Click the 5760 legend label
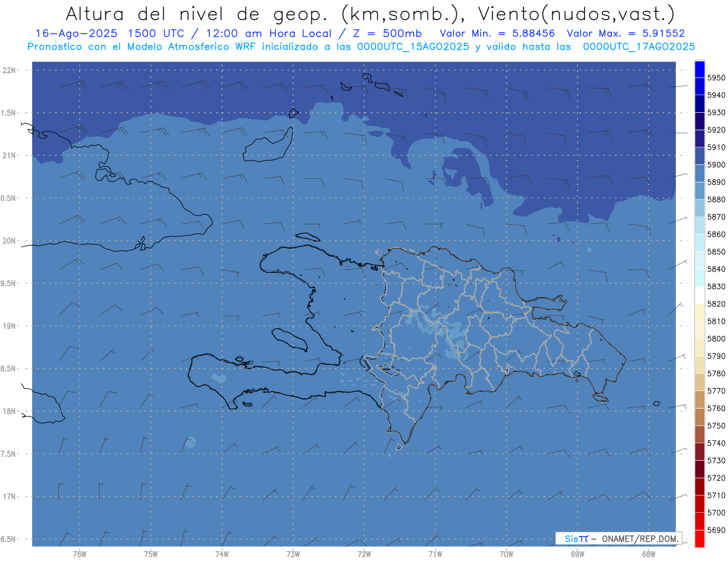Image resolution: width=728 pixels, height=562 pixels. coord(716,409)
